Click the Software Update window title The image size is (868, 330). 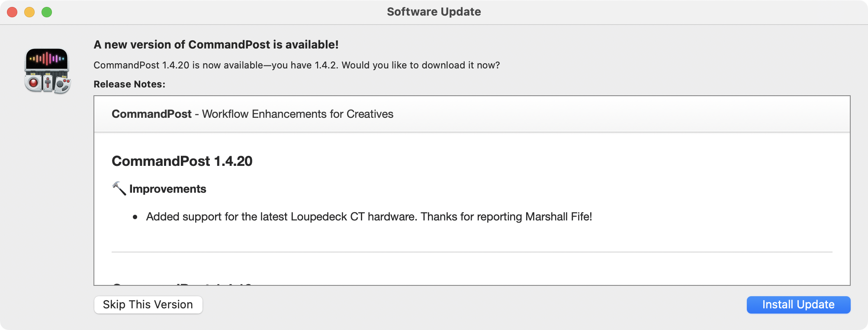[434, 12]
